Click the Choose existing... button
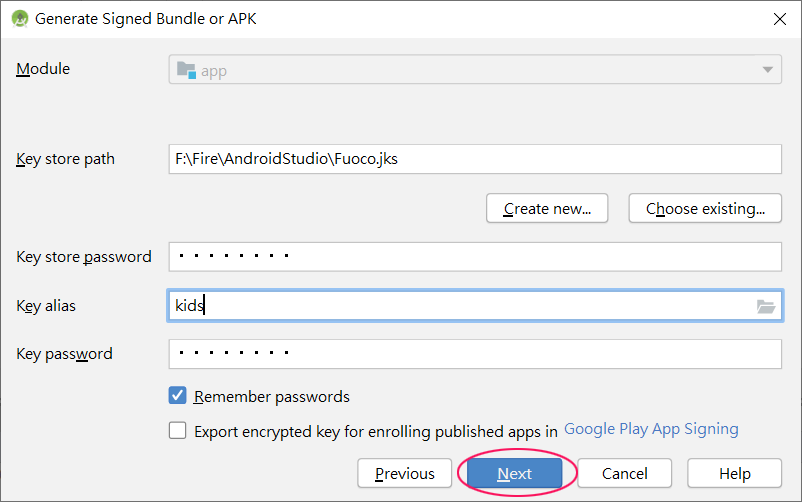The image size is (802, 502). (x=705, y=208)
